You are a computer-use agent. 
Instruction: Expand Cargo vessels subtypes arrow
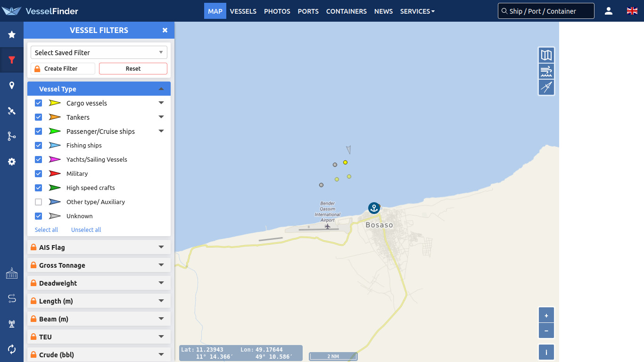coord(161,103)
